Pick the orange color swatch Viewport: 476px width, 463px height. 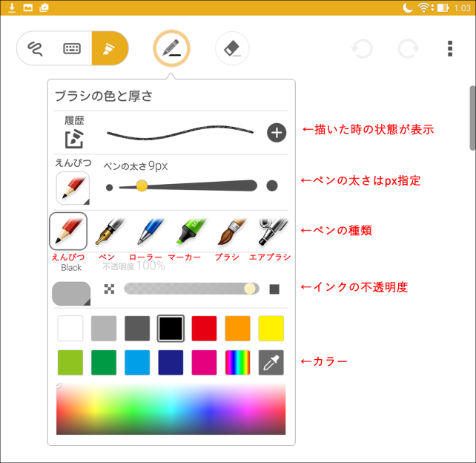click(x=238, y=328)
